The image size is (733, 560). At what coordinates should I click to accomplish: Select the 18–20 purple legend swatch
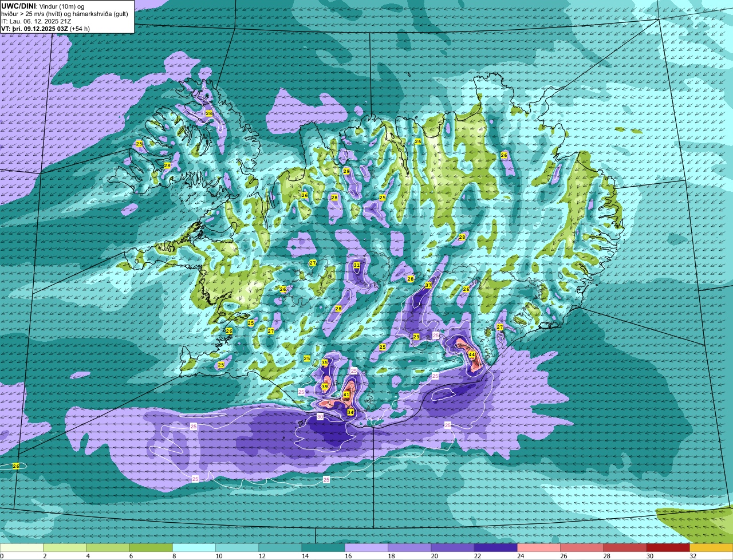[409, 548]
